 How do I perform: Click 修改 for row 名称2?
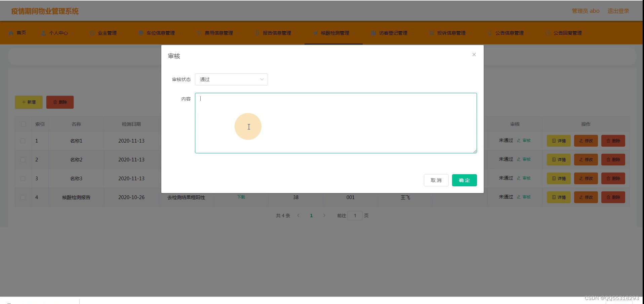(x=586, y=160)
